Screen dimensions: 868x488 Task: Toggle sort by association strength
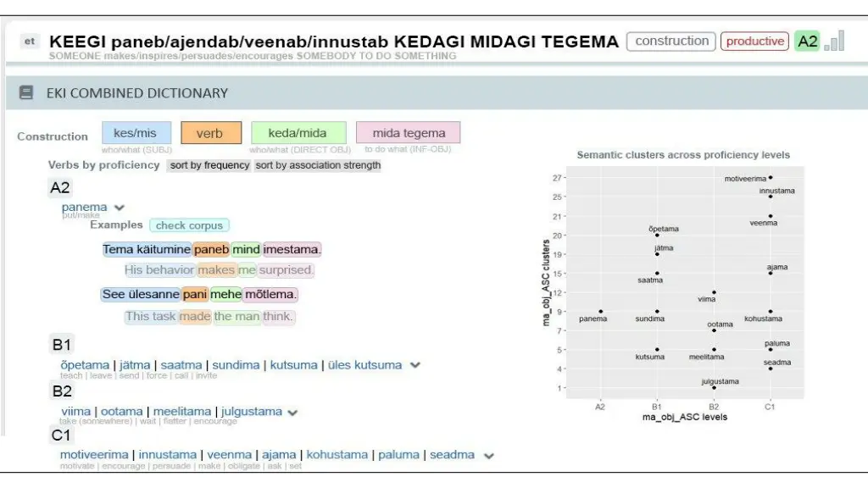click(318, 165)
